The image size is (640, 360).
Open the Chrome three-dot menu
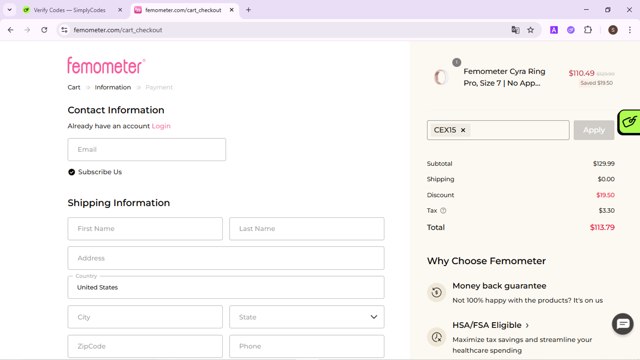click(x=630, y=30)
